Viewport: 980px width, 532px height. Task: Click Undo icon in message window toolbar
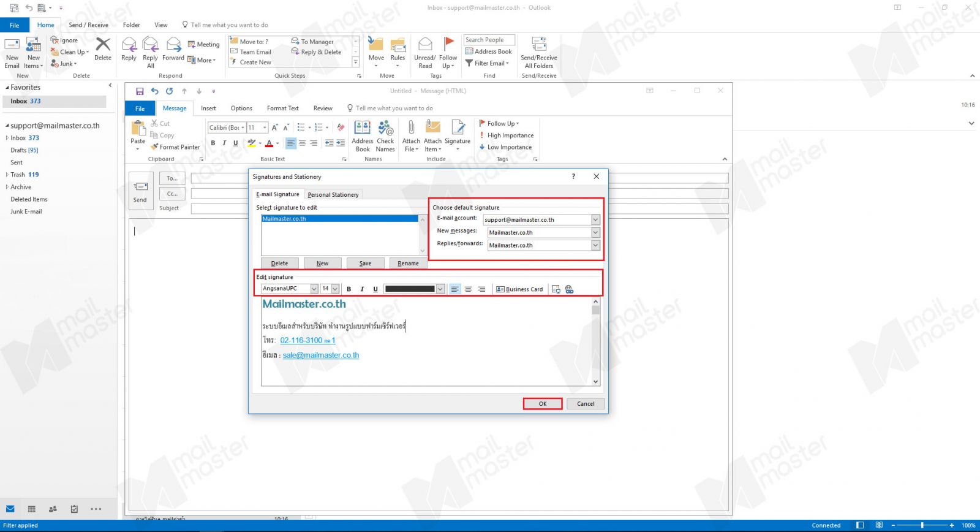(x=154, y=91)
